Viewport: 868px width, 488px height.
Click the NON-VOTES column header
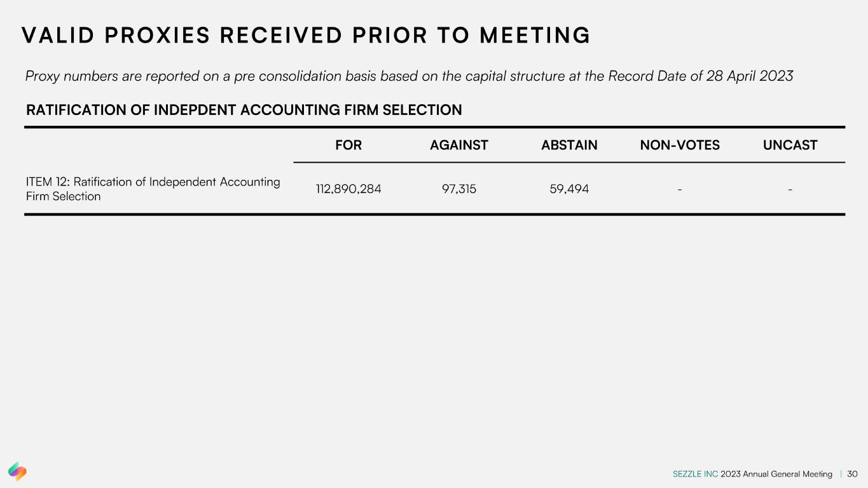click(680, 146)
